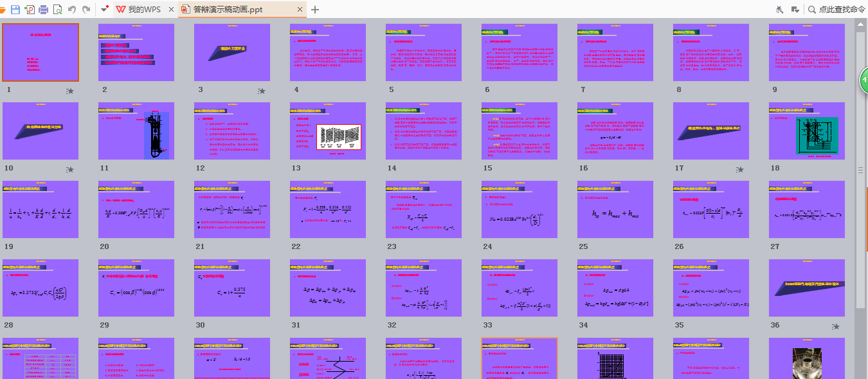Select slide 31 thumbnail
The height and width of the screenshot is (379, 868).
pos(328,288)
